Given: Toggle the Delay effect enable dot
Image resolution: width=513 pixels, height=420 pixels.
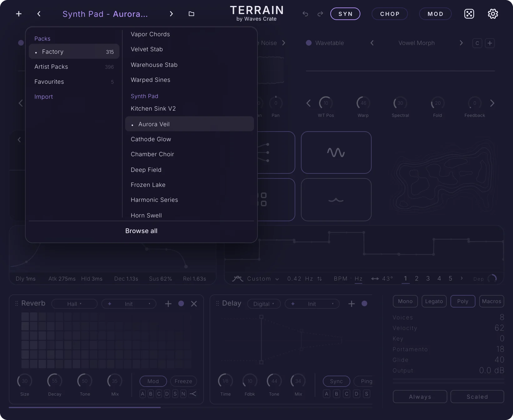Looking at the screenshot, I should [x=364, y=303].
